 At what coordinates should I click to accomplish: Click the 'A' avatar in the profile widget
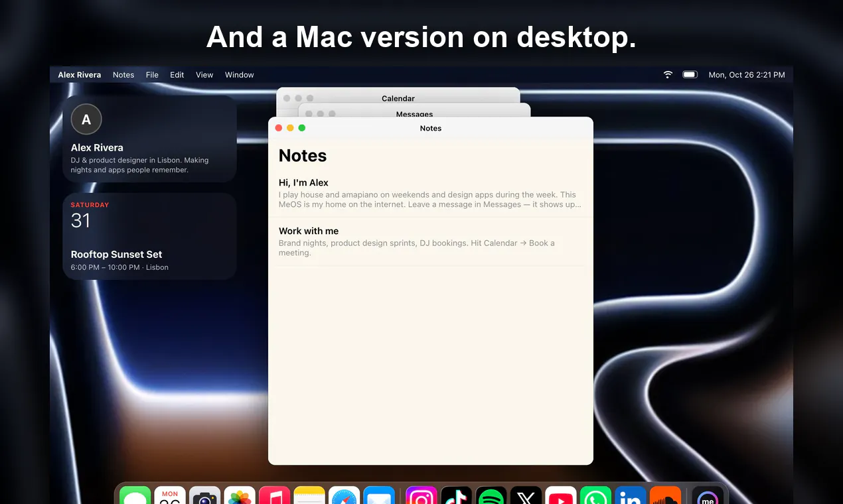click(86, 119)
